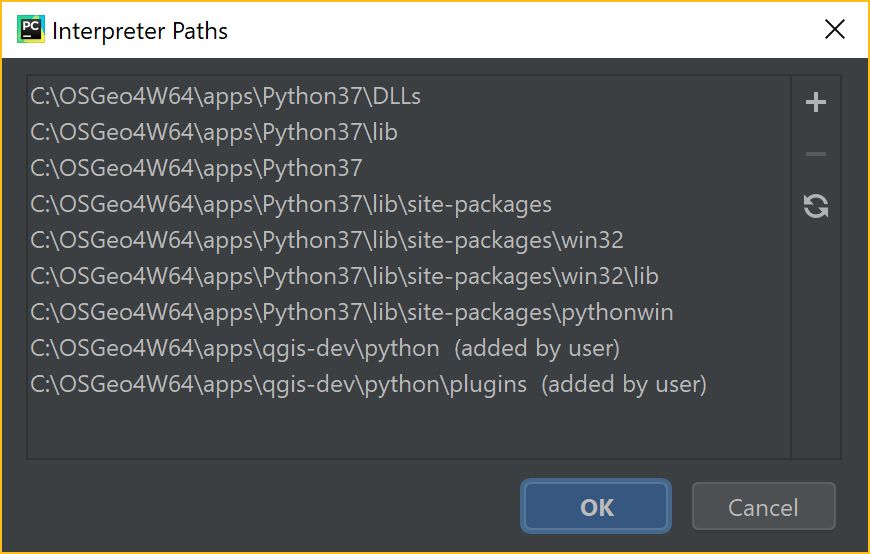This screenshot has width=870, height=554.
Task: Click the minus icon to remove a path
Action: (x=816, y=154)
